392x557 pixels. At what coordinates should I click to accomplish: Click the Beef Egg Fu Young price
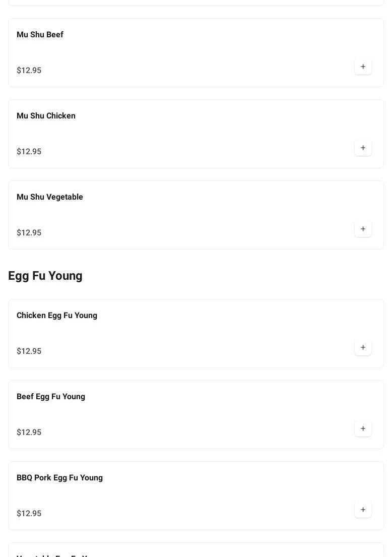click(x=29, y=432)
